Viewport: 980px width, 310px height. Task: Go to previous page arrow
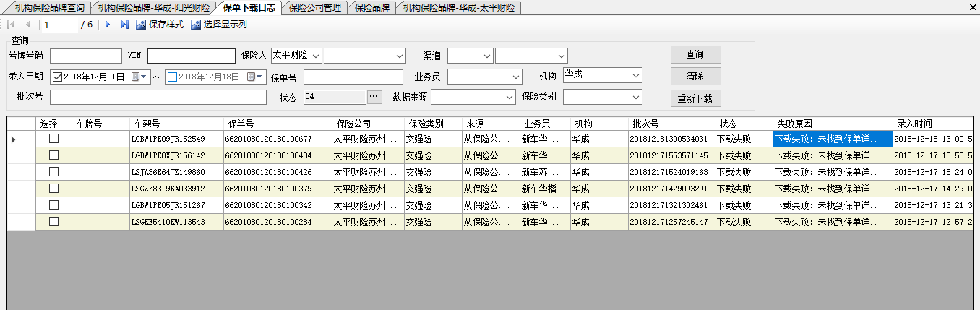28,25
